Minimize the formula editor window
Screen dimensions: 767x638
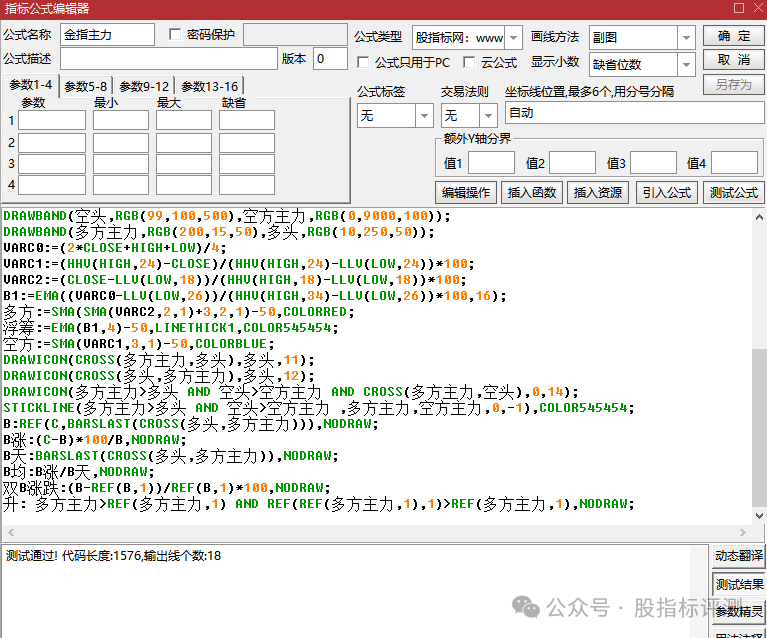coord(719,8)
